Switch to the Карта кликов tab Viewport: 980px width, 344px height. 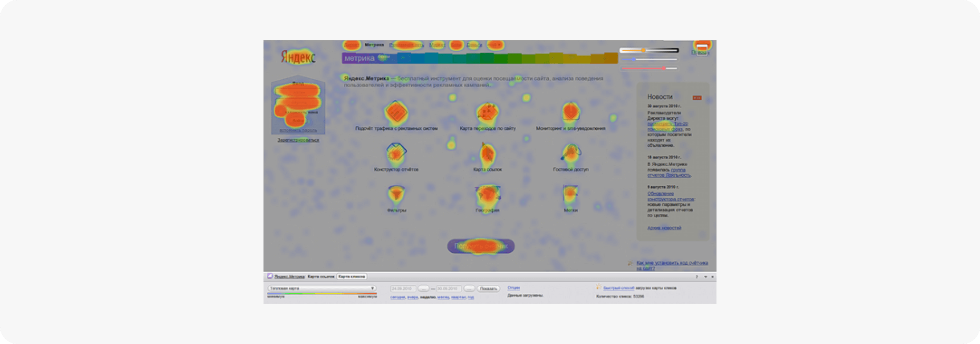point(351,277)
